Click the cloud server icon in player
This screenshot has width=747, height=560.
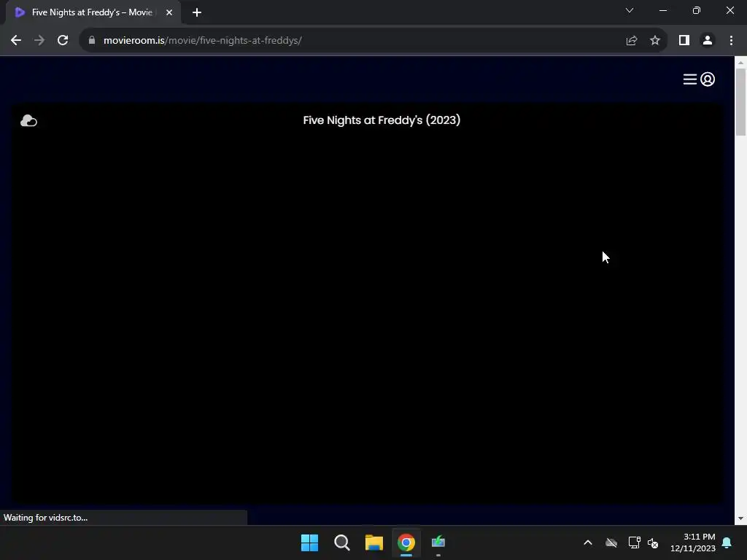pyautogui.click(x=28, y=120)
